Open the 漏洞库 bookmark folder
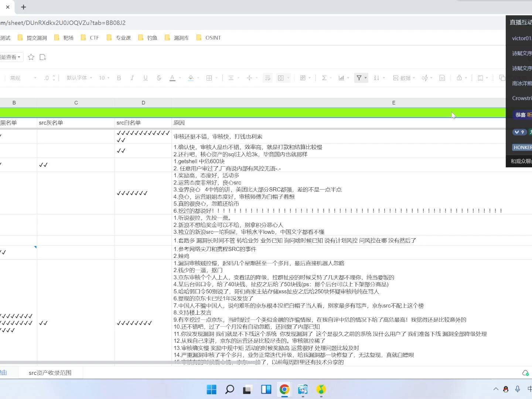 click(177, 38)
